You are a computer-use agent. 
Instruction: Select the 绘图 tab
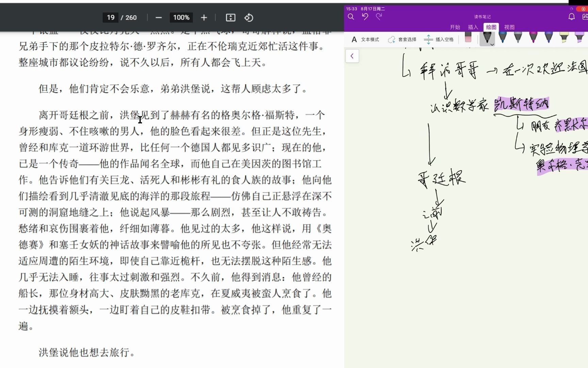[x=491, y=27]
